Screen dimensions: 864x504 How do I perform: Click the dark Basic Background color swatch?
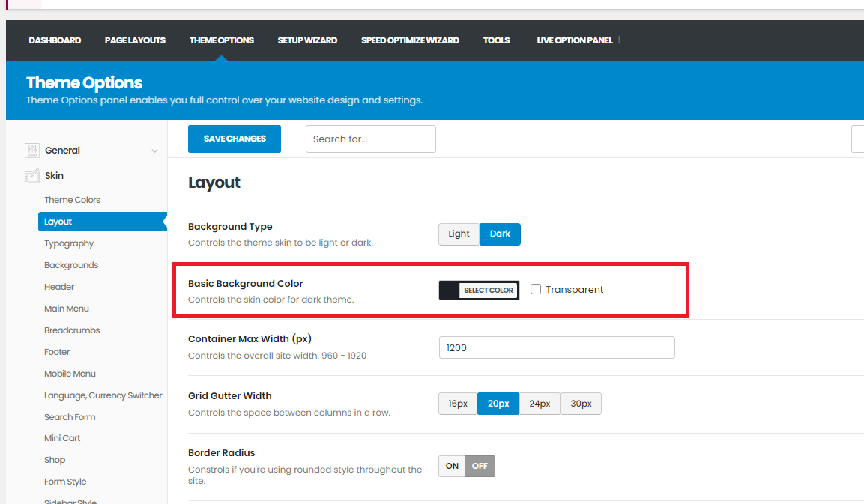(x=449, y=291)
